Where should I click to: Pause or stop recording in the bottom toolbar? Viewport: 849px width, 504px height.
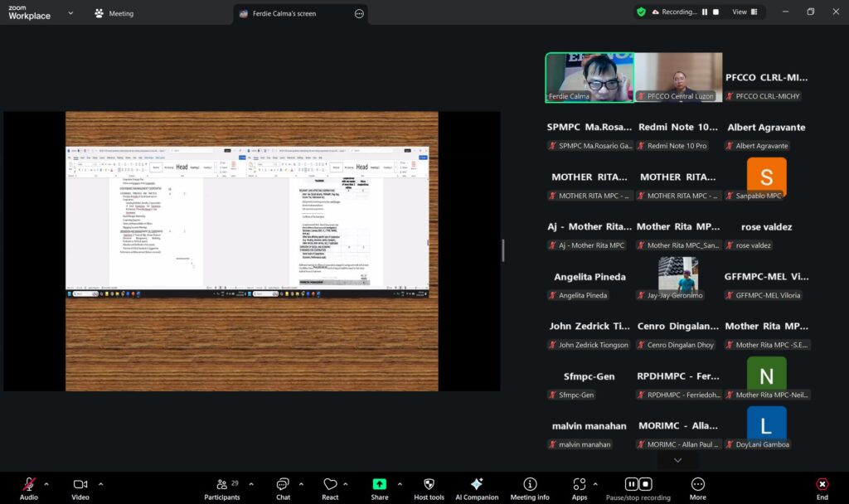(638, 485)
